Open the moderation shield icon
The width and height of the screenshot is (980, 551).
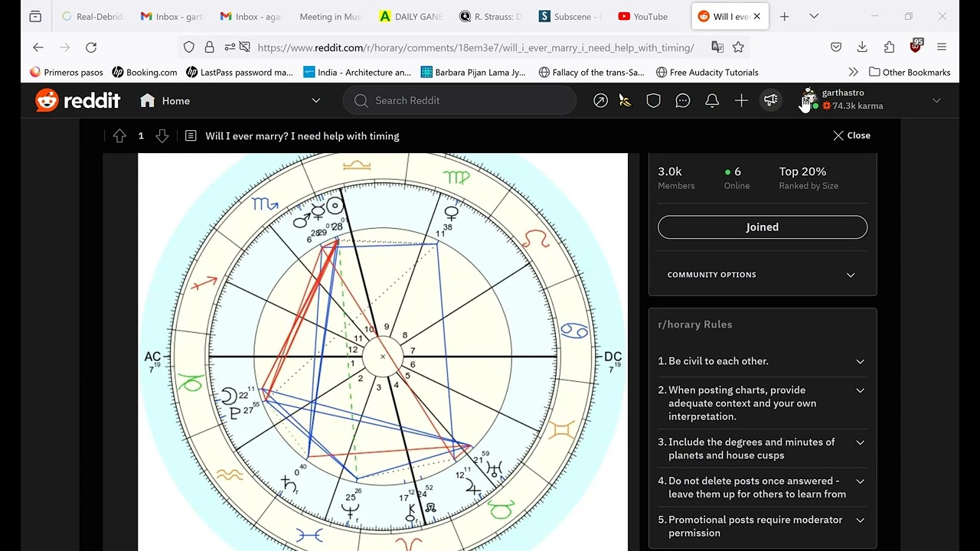[x=653, y=101]
